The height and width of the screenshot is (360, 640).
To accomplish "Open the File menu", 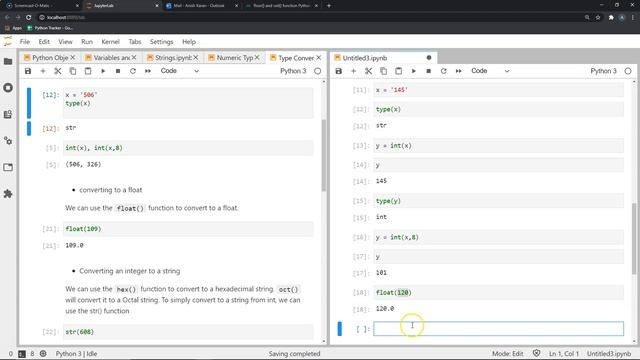I will pos(25,42).
